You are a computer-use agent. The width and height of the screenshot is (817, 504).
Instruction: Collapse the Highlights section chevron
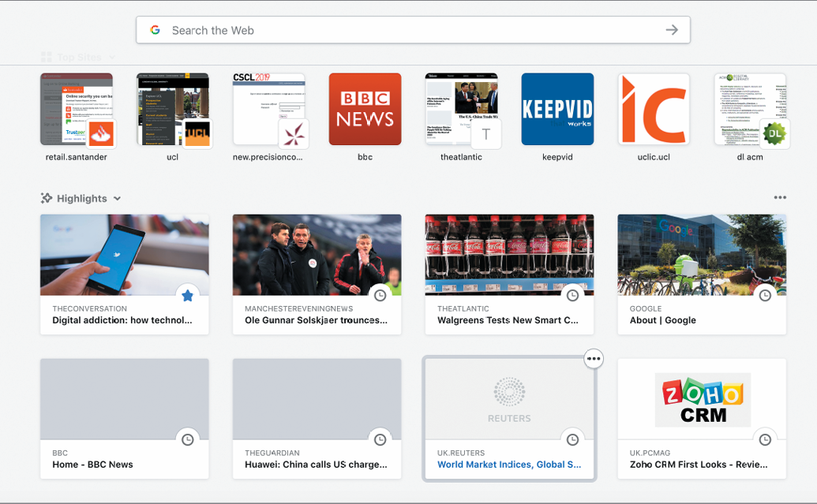pos(118,199)
